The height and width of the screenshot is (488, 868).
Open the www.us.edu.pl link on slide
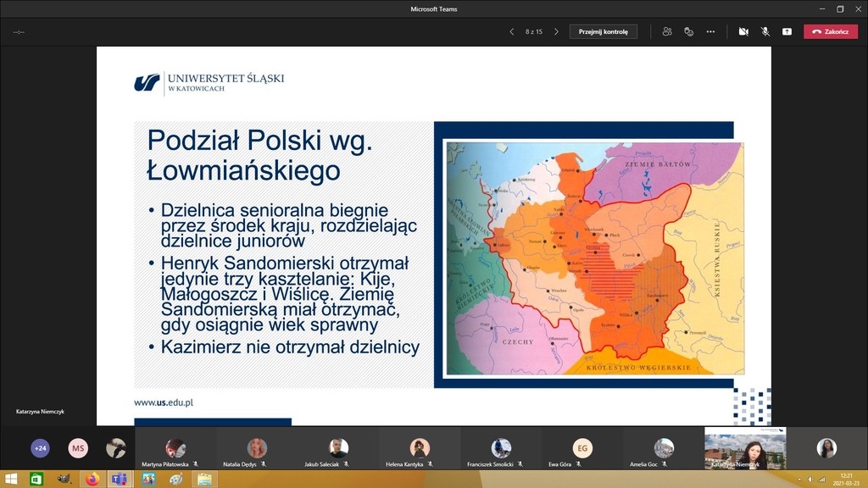(x=164, y=402)
